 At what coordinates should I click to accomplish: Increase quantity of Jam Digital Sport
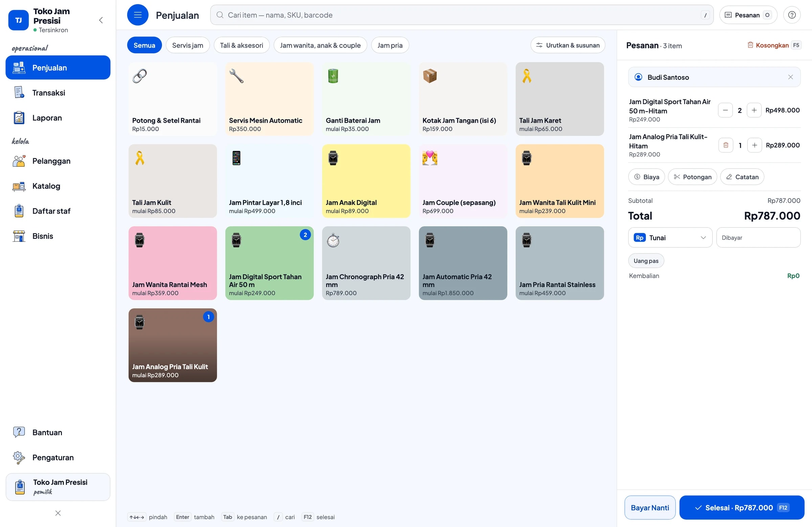click(754, 110)
